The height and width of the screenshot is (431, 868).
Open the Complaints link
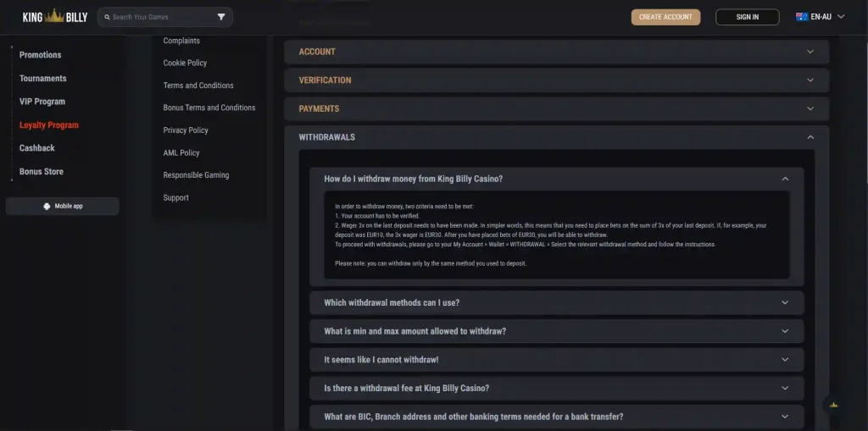pos(181,41)
